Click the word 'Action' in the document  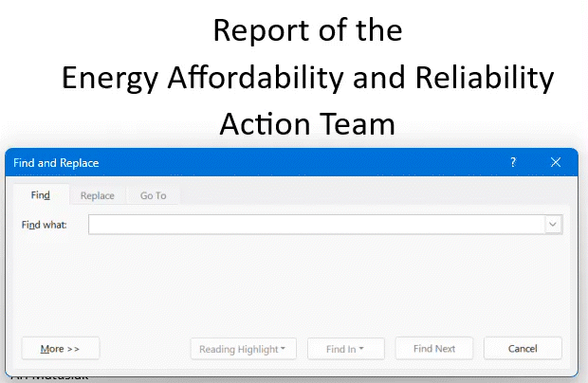[x=264, y=122]
